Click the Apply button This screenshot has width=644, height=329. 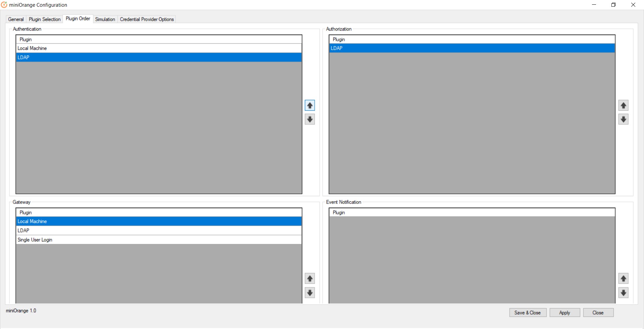(x=565, y=313)
